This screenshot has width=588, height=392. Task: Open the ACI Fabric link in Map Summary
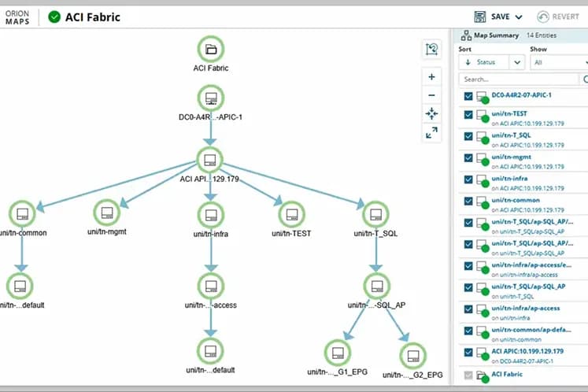[507, 374]
